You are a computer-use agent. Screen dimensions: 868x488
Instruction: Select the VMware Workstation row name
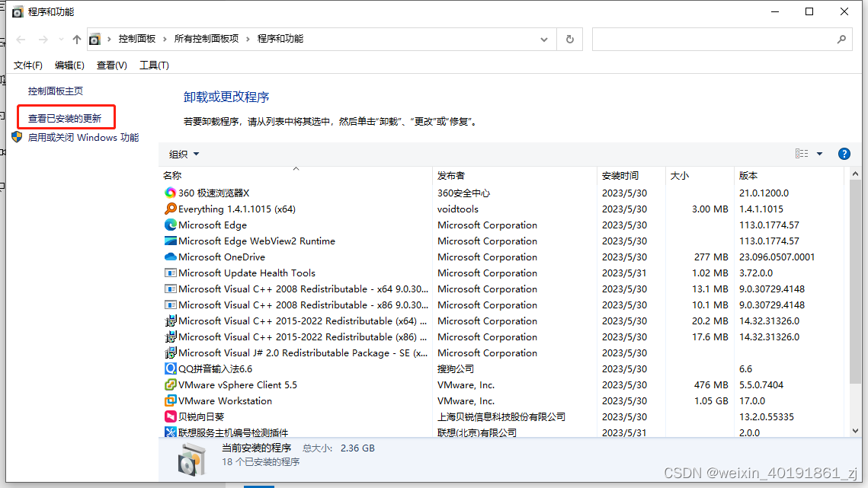pos(226,400)
